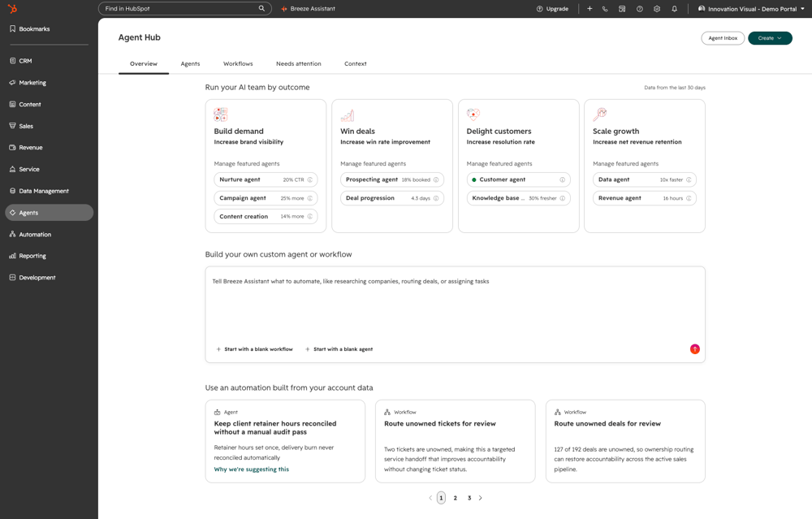Open the Development sidebar section
Screen dimensions: 812x519
[x=32, y=278]
